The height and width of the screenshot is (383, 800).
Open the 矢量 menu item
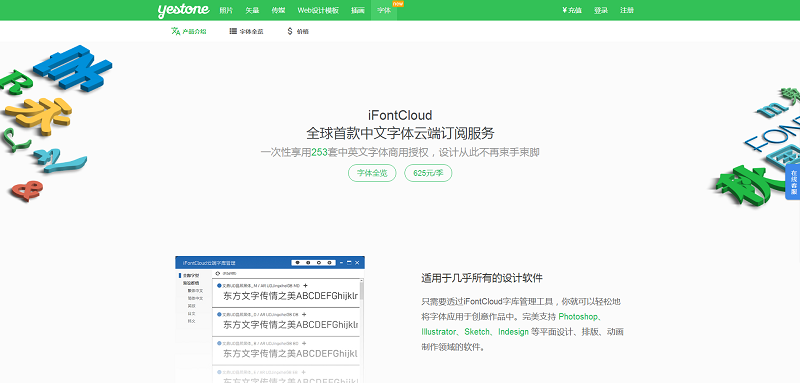tap(252, 10)
